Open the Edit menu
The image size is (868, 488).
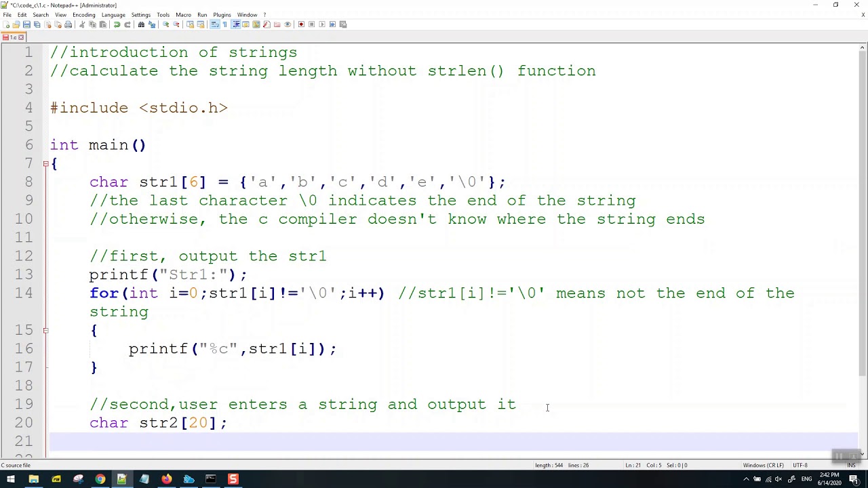point(22,15)
